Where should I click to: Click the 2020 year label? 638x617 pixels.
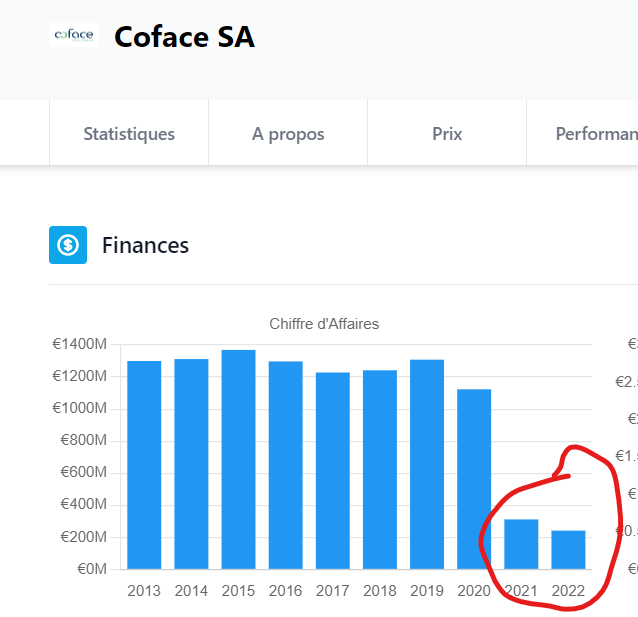pos(474,591)
